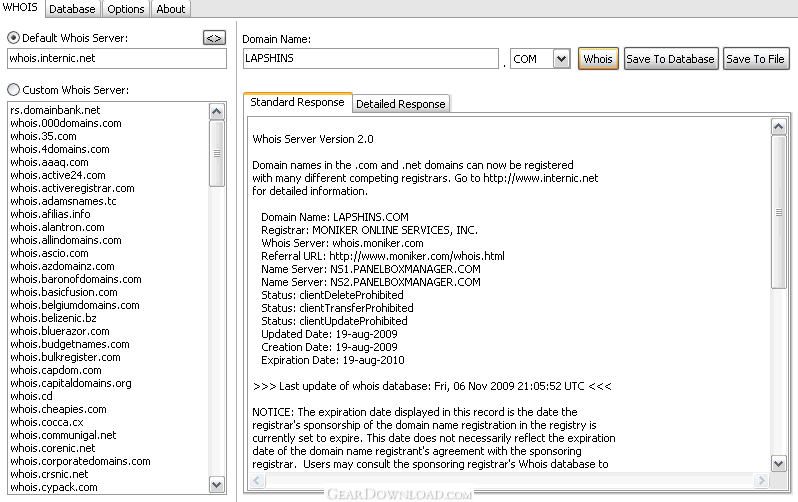Select whois.corporatedomains.com server entry
This screenshot has height=502, width=798.
(x=80, y=461)
